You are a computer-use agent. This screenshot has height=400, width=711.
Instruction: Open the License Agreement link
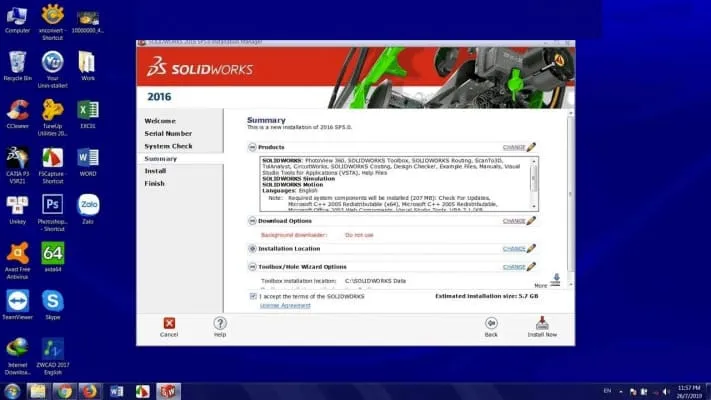point(285,305)
